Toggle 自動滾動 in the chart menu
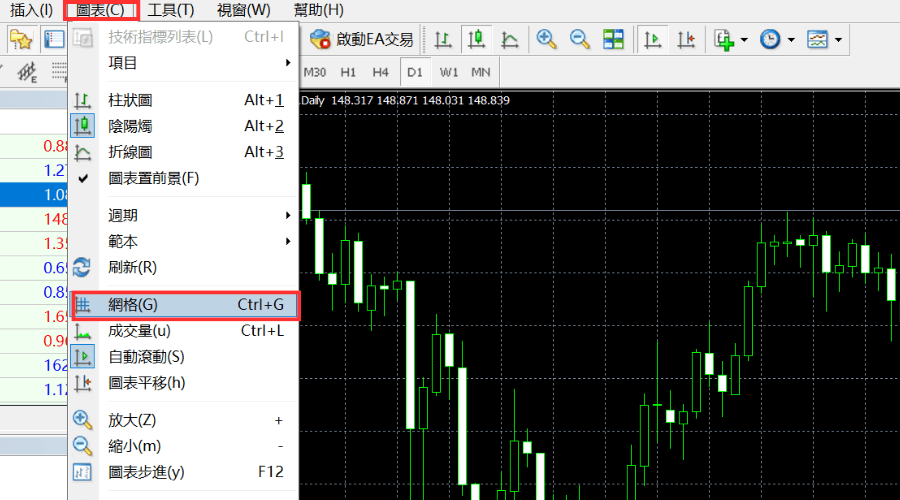Viewport: 900px width, 500px height. coord(146,357)
